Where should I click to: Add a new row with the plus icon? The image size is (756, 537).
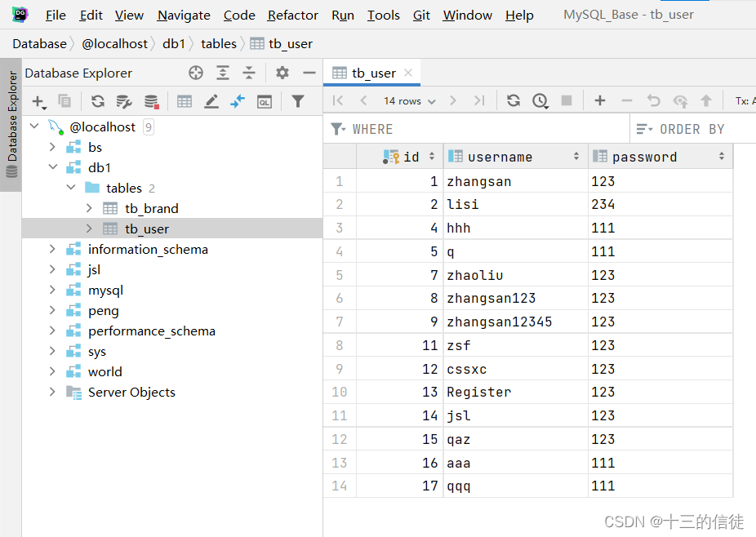[600, 100]
